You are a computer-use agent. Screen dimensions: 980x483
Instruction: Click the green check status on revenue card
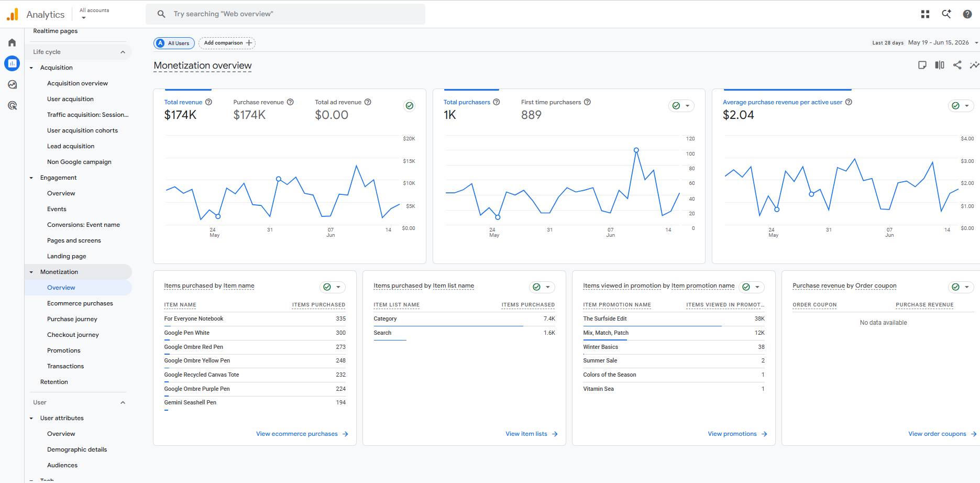coord(410,106)
